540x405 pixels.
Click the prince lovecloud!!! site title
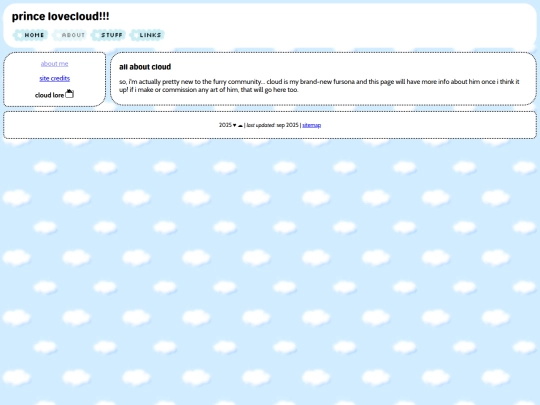(x=61, y=16)
